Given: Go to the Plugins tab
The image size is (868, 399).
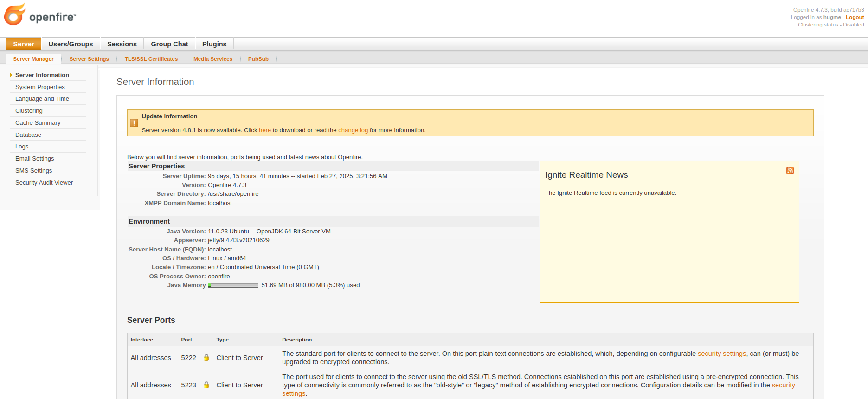Looking at the screenshot, I should [x=214, y=44].
